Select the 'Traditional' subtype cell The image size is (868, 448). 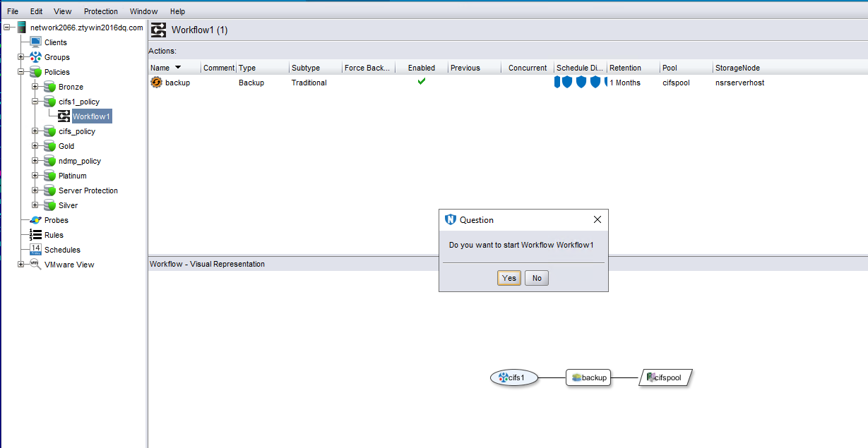[x=309, y=83]
